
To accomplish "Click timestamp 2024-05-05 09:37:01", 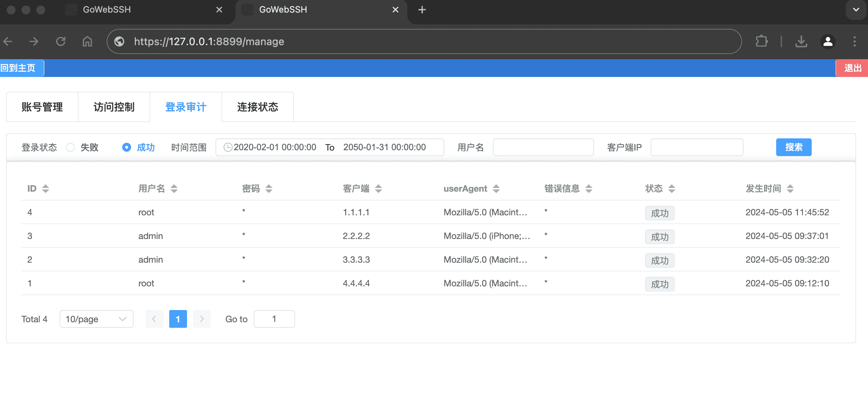I will [x=787, y=236].
